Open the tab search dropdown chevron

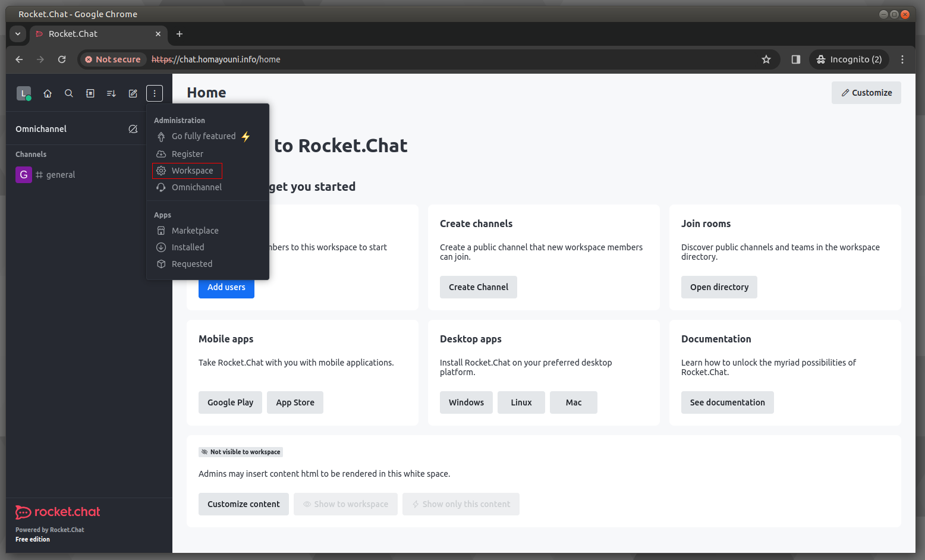pos(18,34)
